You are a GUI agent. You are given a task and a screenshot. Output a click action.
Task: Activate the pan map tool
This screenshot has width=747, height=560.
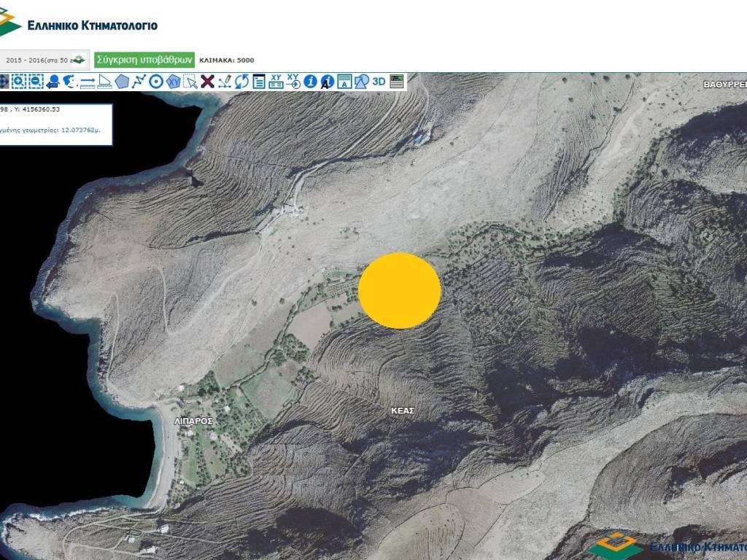(x=3, y=82)
